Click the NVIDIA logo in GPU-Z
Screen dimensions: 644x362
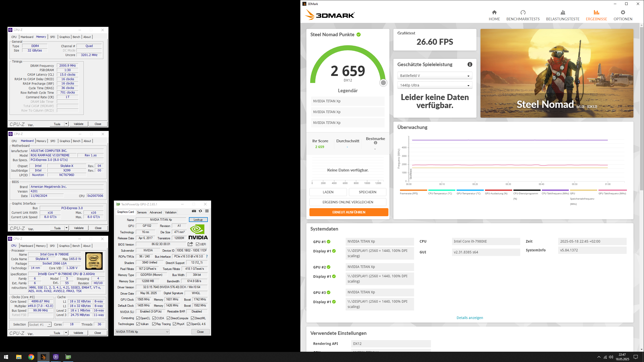198,232
